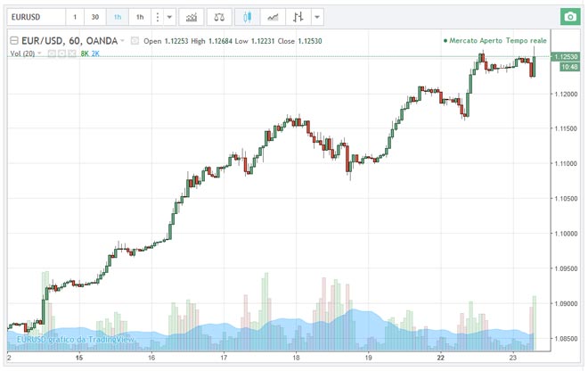Collapse the EUR/USD legend box
The width and height of the screenshot is (588, 371).
pyautogui.click(x=13, y=40)
